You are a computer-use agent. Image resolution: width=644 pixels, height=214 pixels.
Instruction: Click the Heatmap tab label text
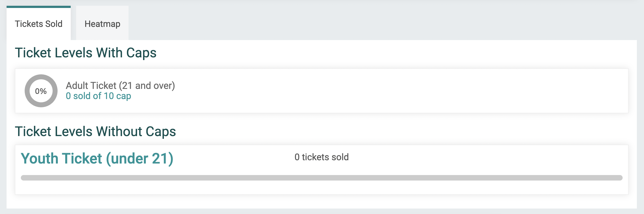click(102, 24)
